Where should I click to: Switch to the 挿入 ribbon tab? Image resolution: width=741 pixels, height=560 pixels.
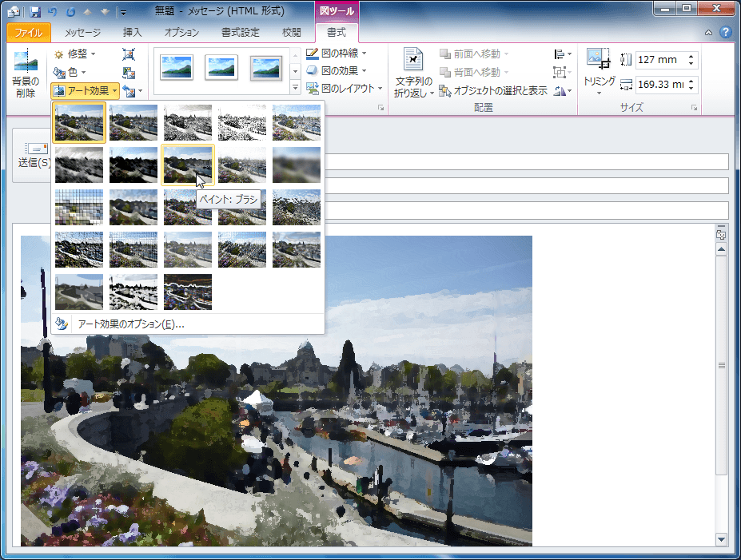point(133,33)
